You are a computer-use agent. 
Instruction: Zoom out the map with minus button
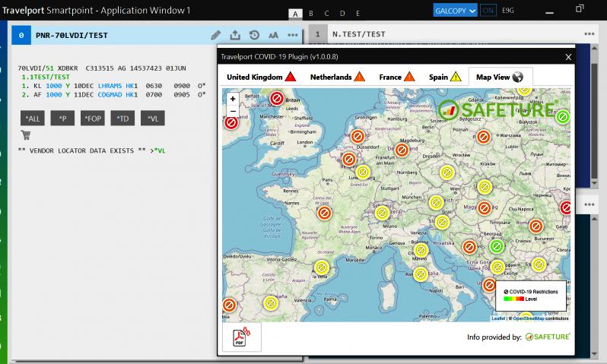click(233, 111)
